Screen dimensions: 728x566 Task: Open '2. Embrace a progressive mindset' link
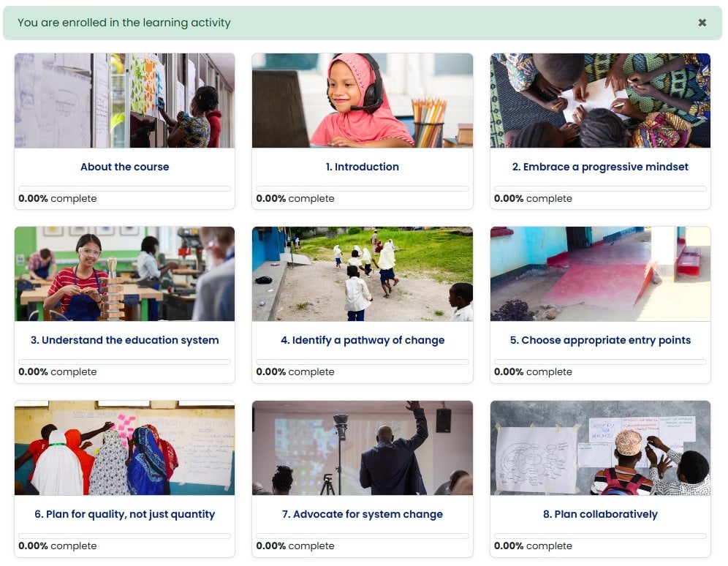click(600, 167)
